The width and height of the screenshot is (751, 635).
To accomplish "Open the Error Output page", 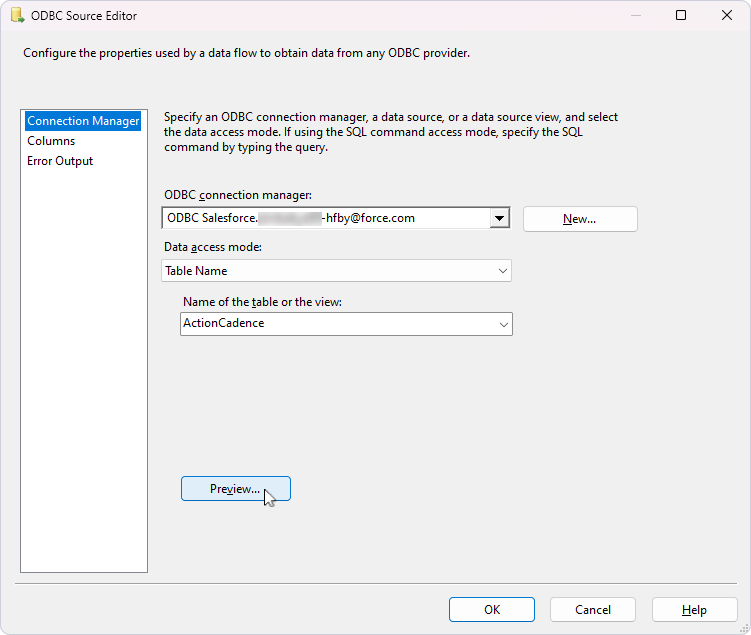I will tap(60, 161).
